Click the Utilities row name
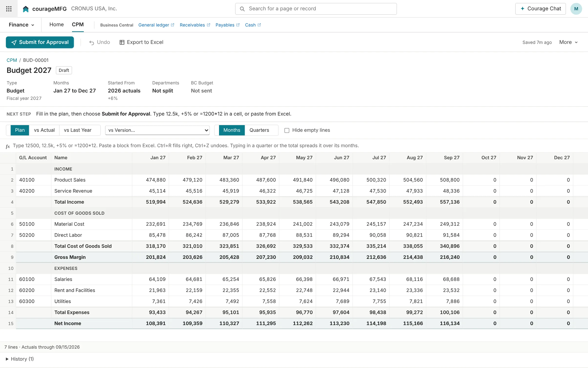This screenshot has width=588, height=368. click(63, 301)
